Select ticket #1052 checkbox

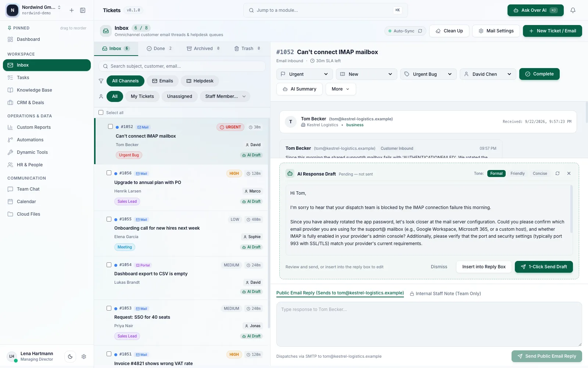[110, 127]
